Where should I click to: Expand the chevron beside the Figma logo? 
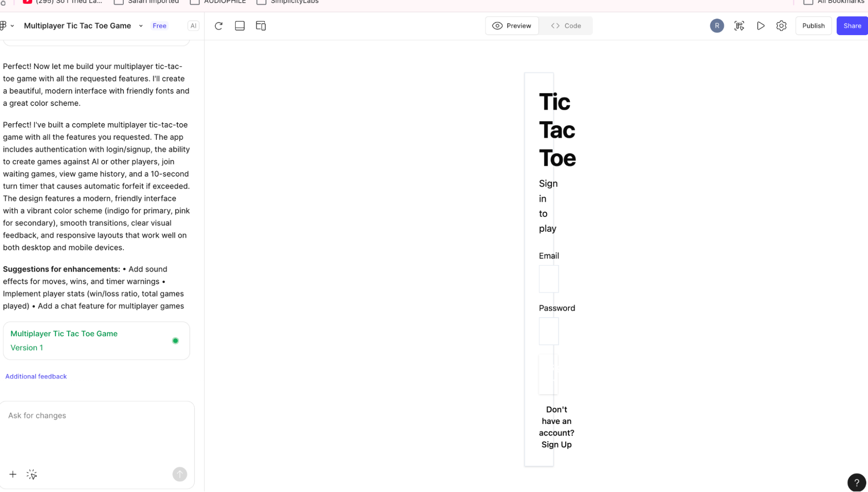(12, 26)
